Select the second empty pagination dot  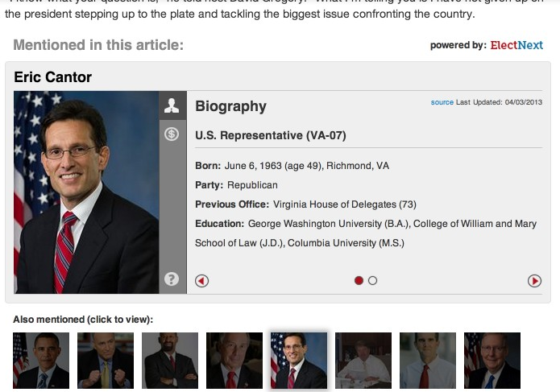coord(372,280)
